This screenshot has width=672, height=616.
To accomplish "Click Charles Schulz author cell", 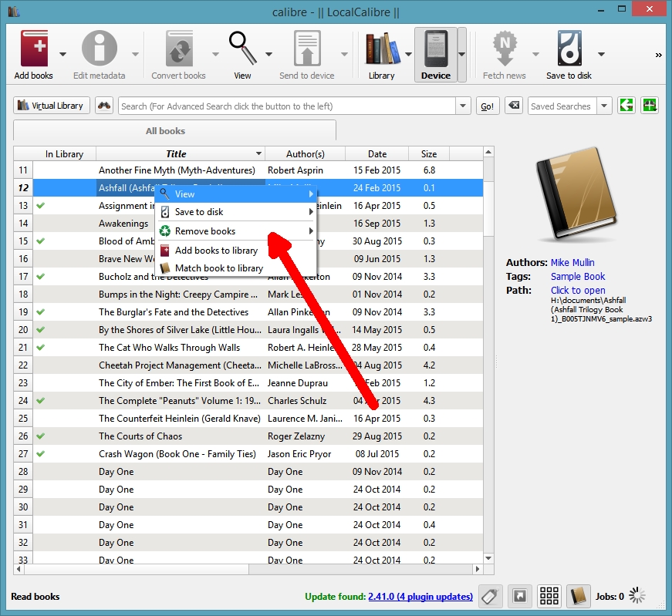I will coord(306,401).
